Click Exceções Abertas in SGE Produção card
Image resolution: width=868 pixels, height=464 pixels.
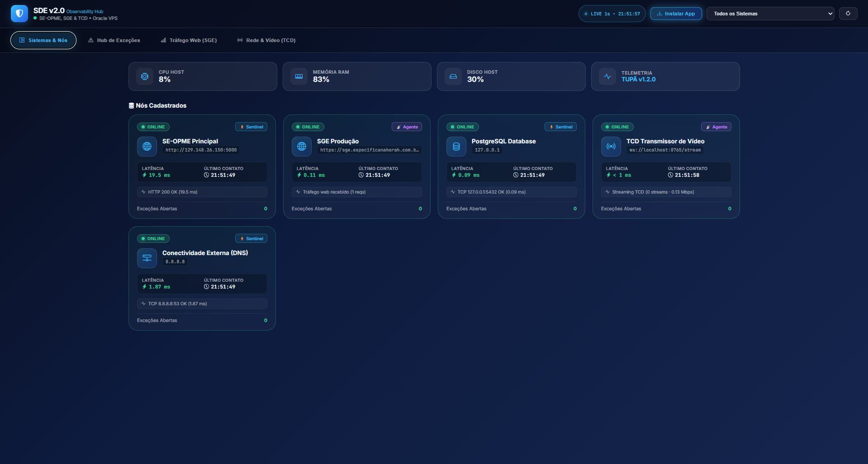[x=312, y=209]
